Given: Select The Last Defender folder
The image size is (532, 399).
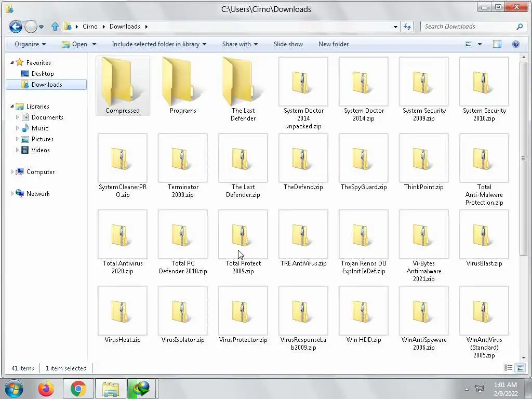Looking at the screenshot, I should (243, 89).
